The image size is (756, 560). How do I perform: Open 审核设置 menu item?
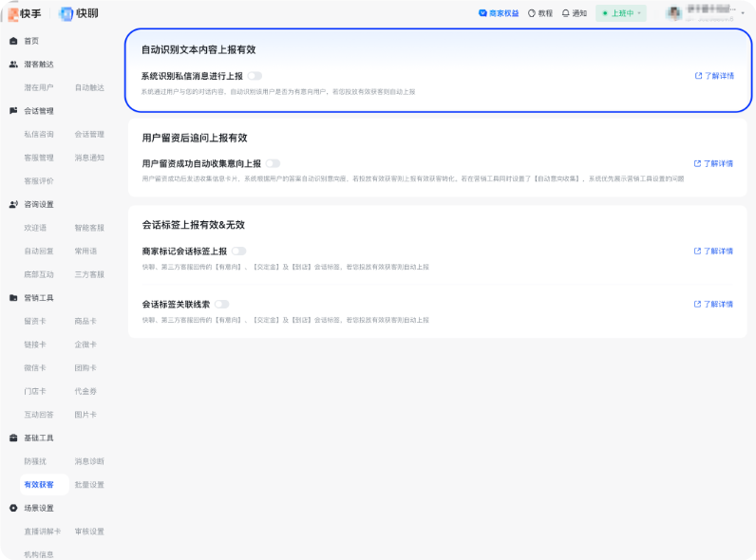(89, 532)
